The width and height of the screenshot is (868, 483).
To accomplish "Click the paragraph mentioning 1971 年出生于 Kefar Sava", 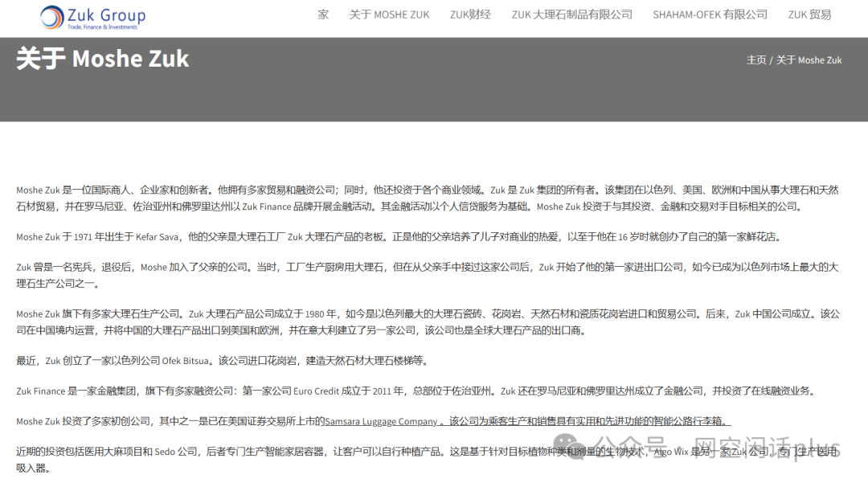I will tap(399, 237).
